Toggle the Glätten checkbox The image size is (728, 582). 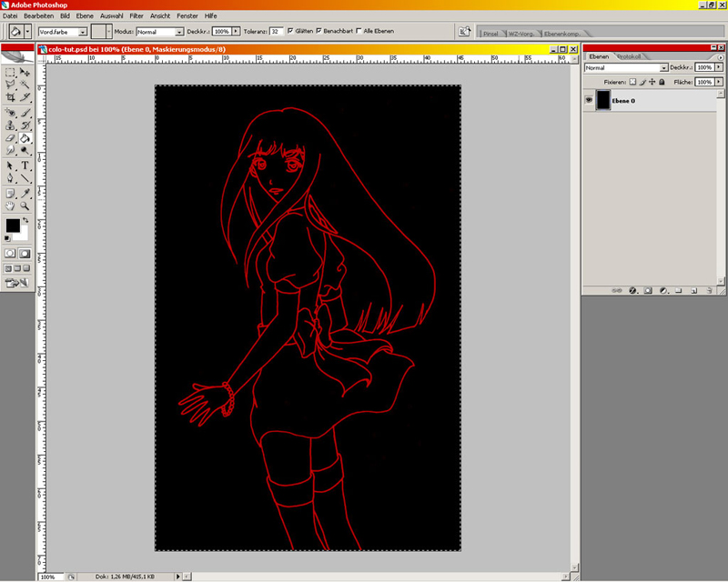tap(290, 31)
